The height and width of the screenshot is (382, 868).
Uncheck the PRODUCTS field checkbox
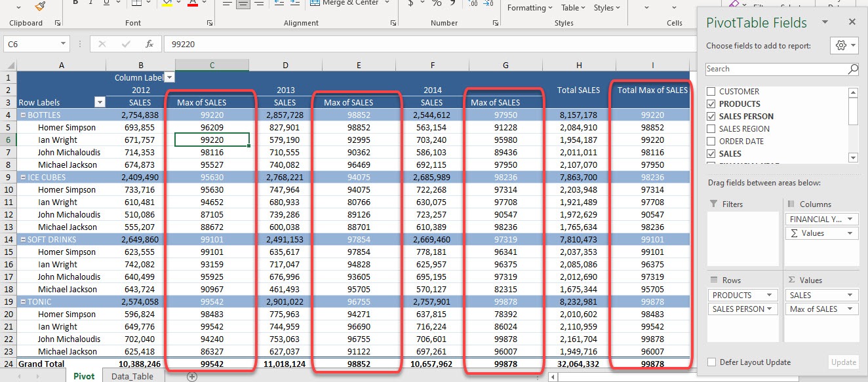click(x=711, y=104)
